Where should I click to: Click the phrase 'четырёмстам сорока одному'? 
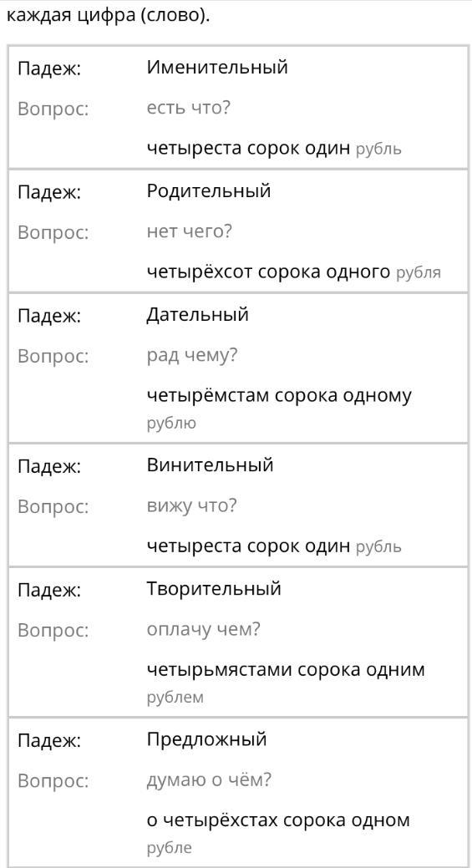click(279, 396)
